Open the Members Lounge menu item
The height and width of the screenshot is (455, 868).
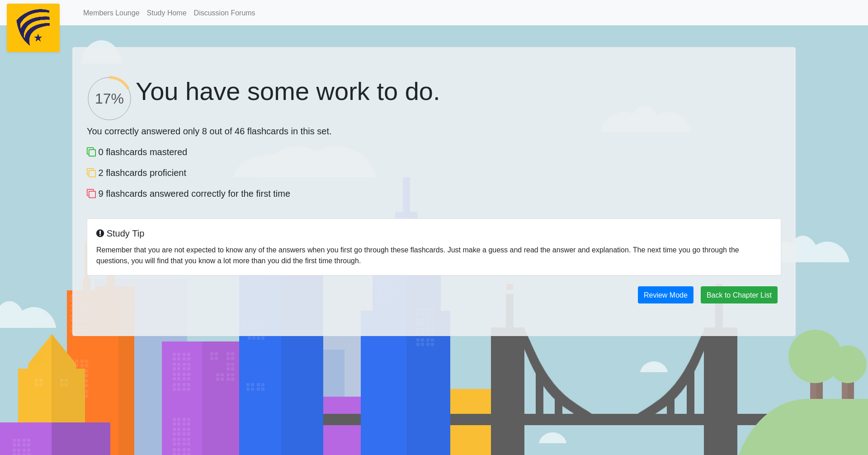[x=111, y=13]
